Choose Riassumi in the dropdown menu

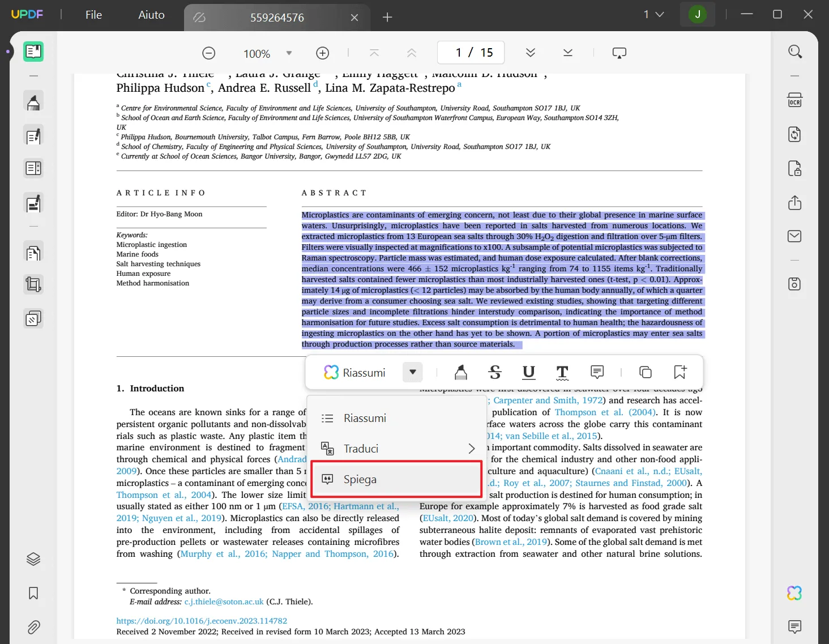click(396, 418)
